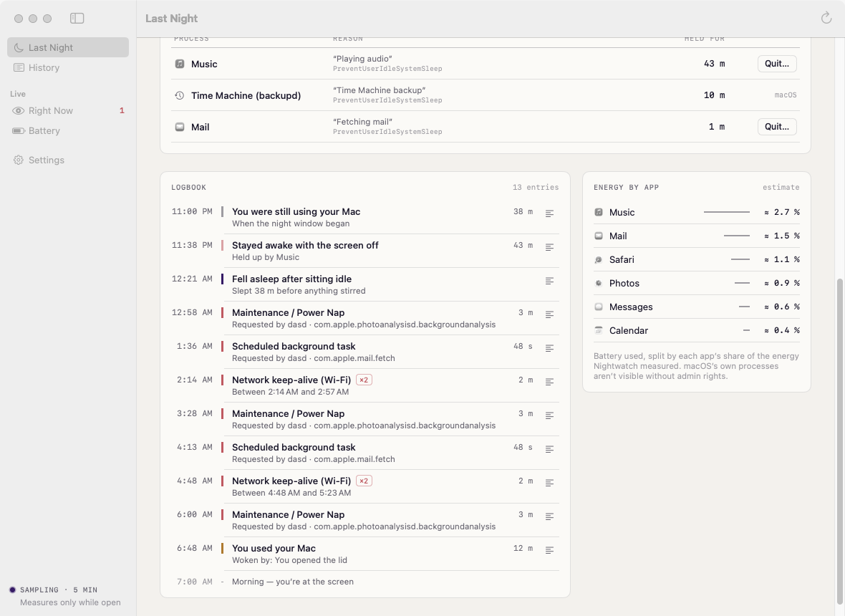Viewport: 845px width, 616px height.
Task: Click the Music energy usage bar
Action: [726, 212]
